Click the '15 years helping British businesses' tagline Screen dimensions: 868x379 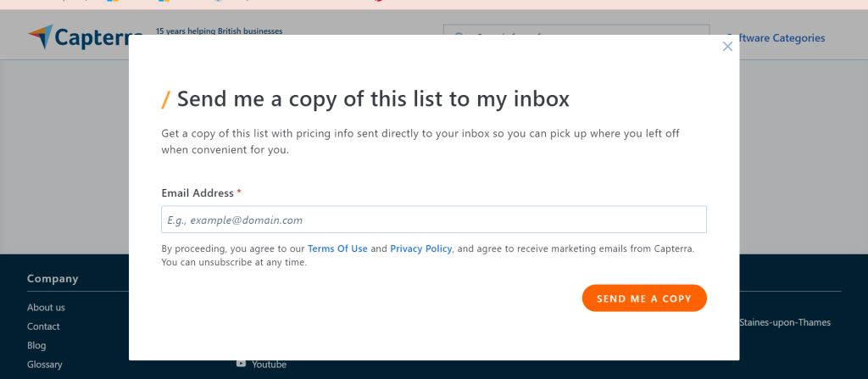pos(219,31)
